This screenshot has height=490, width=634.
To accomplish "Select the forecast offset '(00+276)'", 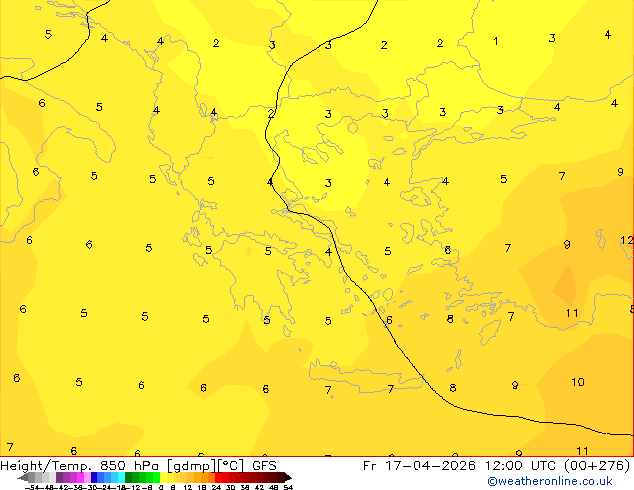I will pyautogui.click(x=597, y=466).
